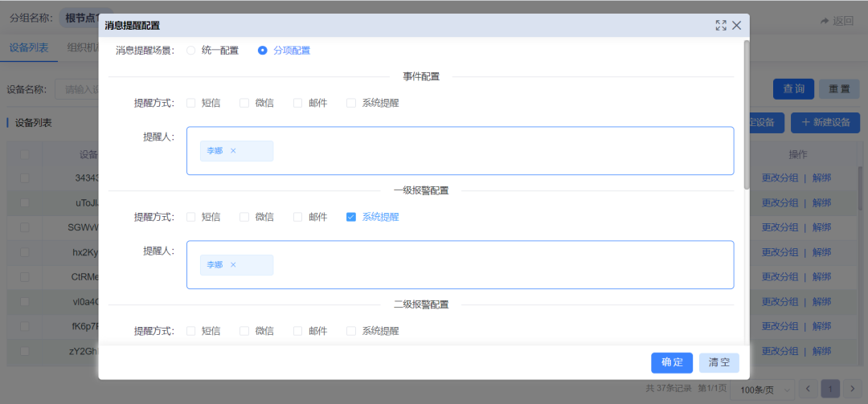
Task: Enable 系统提醒 checkbox under 事件配置
Action: pos(351,103)
